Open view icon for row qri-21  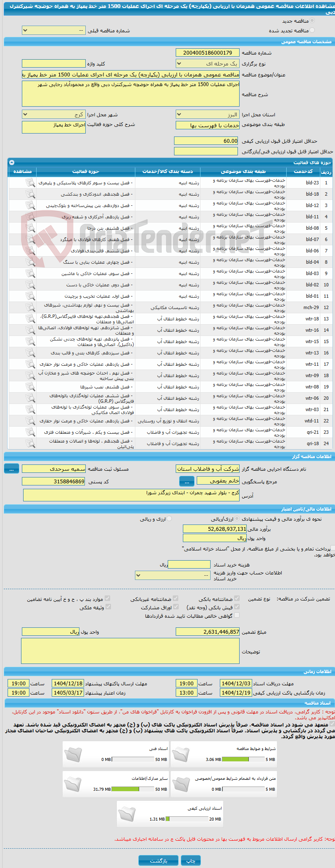pos(30,432)
